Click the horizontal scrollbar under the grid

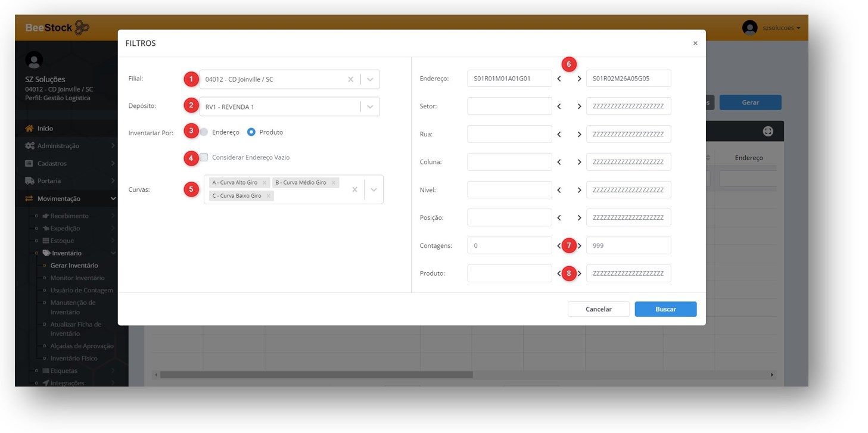pyautogui.click(x=316, y=375)
